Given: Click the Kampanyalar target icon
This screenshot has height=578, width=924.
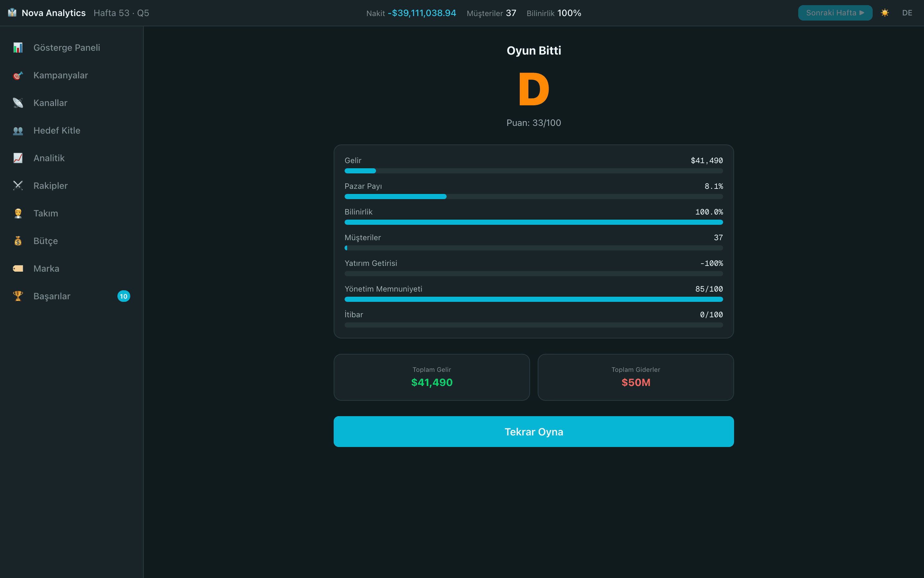Looking at the screenshot, I should tap(18, 75).
